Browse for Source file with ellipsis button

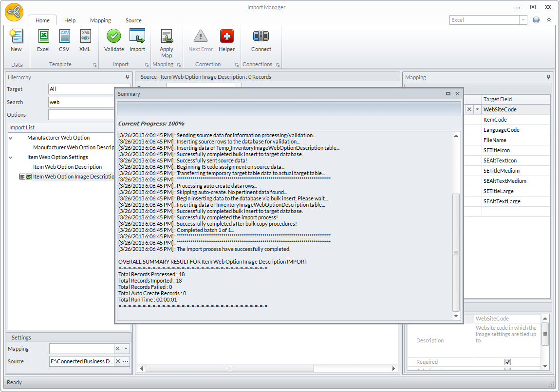pyautogui.click(x=126, y=361)
